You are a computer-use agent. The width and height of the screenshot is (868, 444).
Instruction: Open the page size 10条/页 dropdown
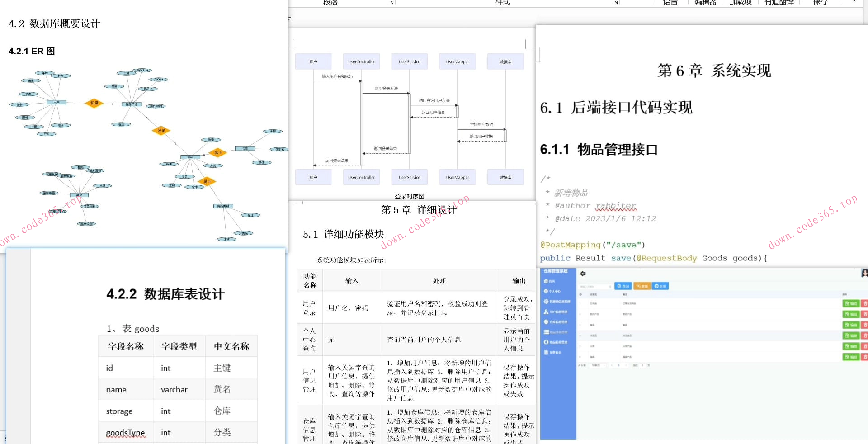598,365
